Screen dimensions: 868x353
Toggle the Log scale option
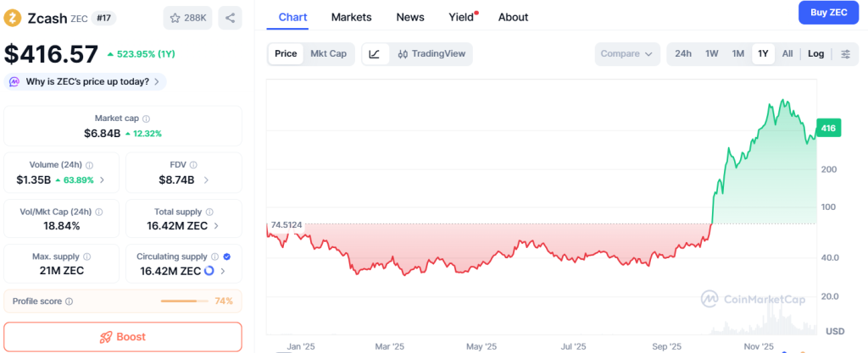pos(815,54)
